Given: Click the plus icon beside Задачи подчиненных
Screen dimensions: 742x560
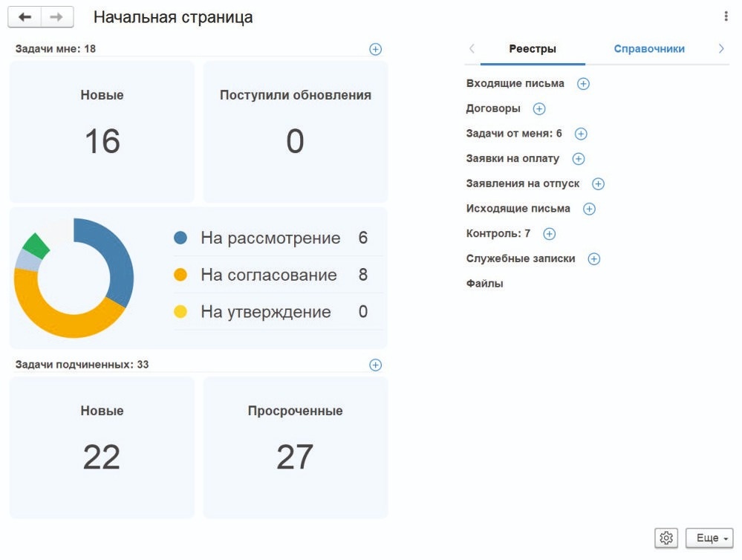Looking at the screenshot, I should [375, 365].
